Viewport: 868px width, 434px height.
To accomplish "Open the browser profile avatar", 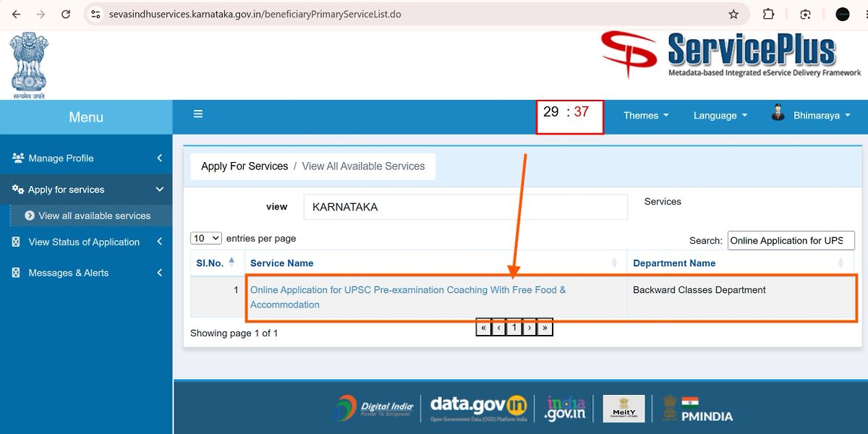I will pyautogui.click(x=843, y=14).
